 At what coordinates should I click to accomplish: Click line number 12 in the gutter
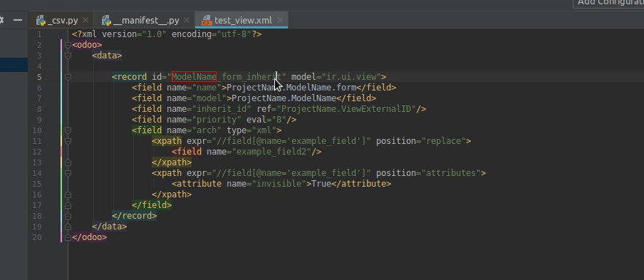tap(36, 152)
